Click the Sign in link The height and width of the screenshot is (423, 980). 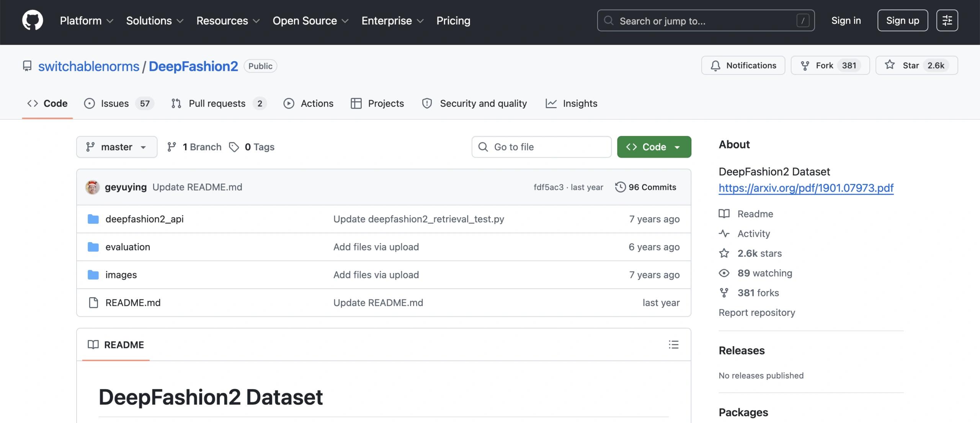tap(846, 21)
